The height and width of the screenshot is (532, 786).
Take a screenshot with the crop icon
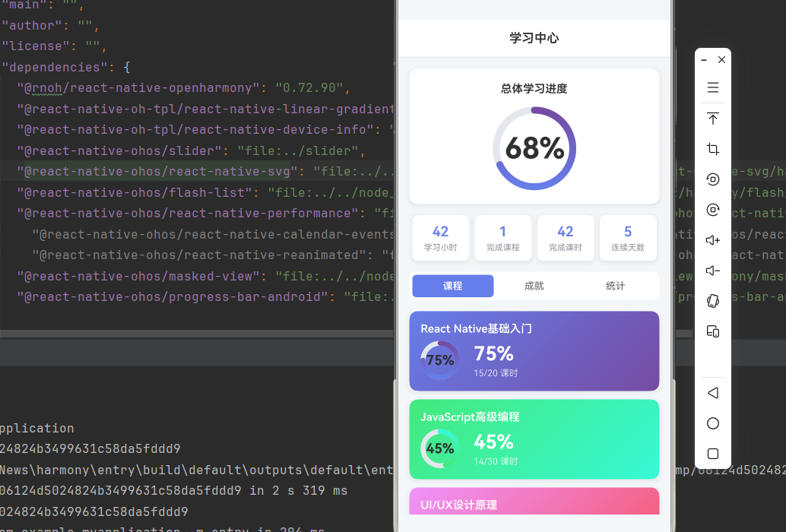pyautogui.click(x=713, y=149)
